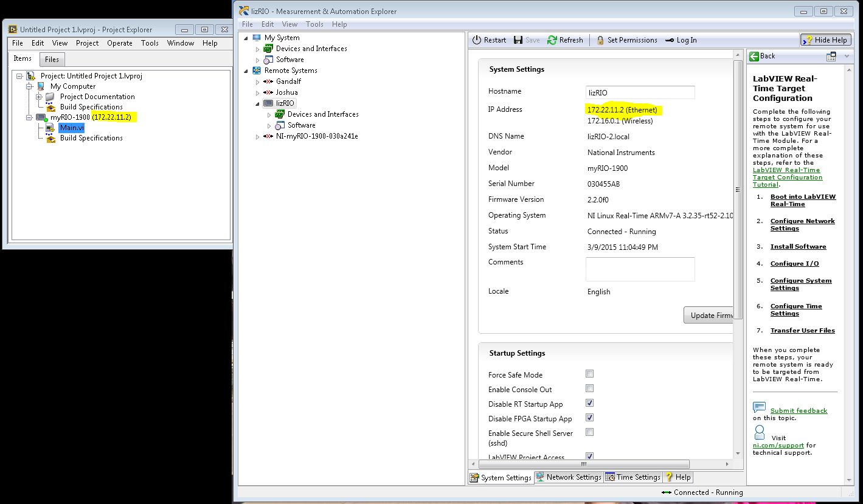Toggle the Force Safe Mode checkbox
Image resolution: width=863 pixels, height=504 pixels.
coord(589,374)
